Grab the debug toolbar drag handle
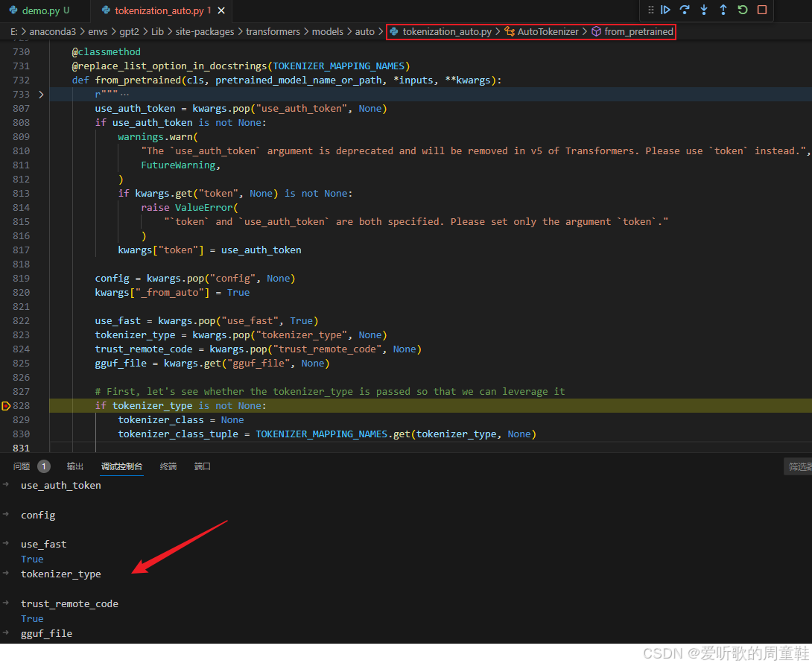Screen dimensions: 812x666 [651, 10]
